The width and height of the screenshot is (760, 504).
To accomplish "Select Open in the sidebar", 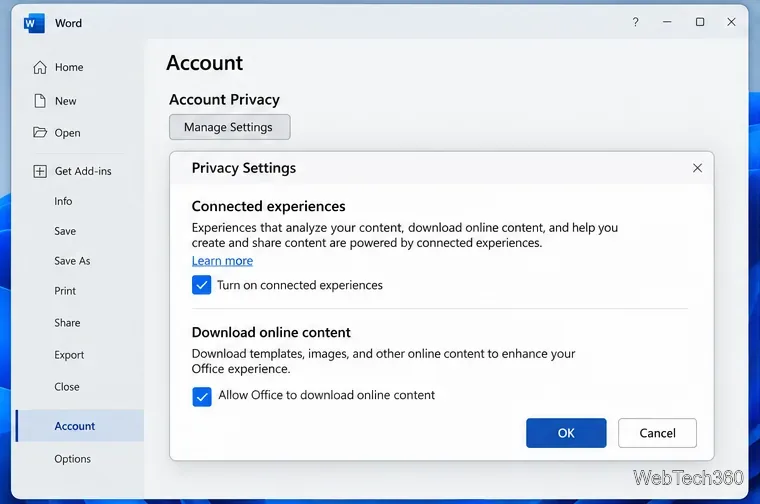I will tap(57, 133).
